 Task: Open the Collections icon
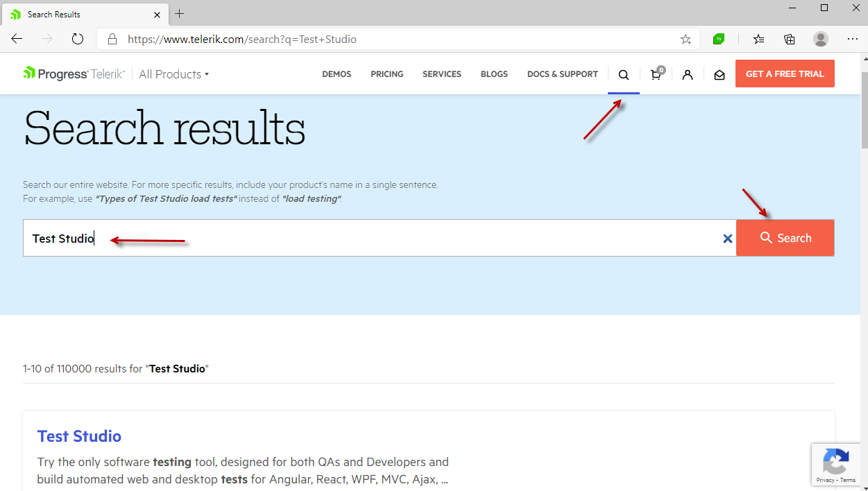coord(790,40)
